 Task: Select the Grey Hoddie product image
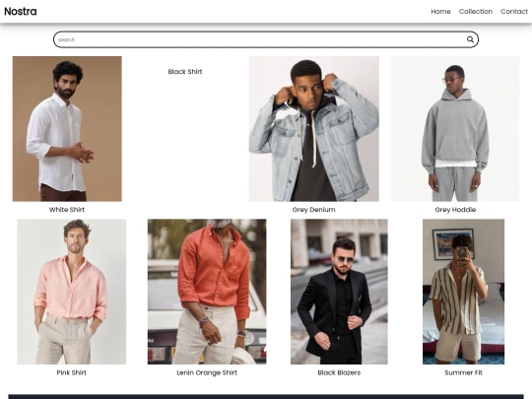(455, 129)
